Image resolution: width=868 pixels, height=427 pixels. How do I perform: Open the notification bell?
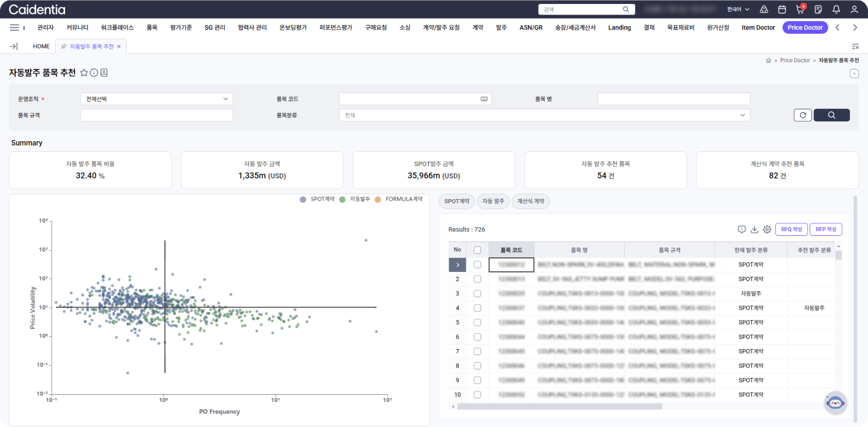(836, 9)
